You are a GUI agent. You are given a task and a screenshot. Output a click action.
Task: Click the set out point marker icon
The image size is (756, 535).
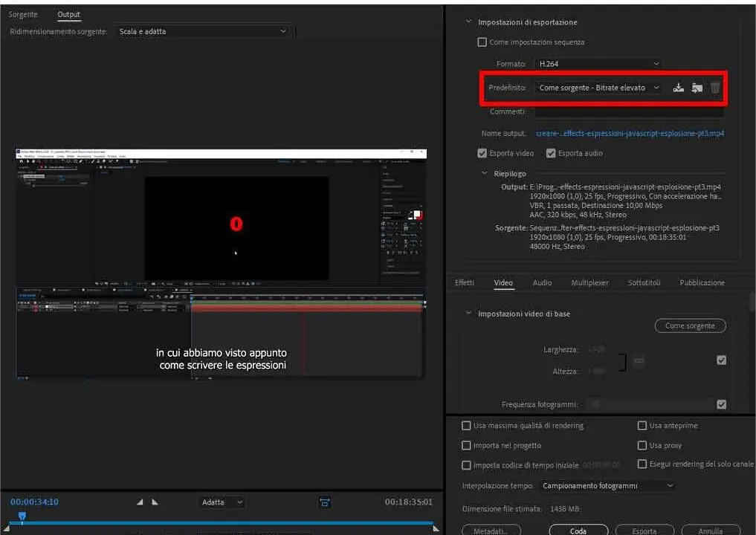tap(155, 502)
